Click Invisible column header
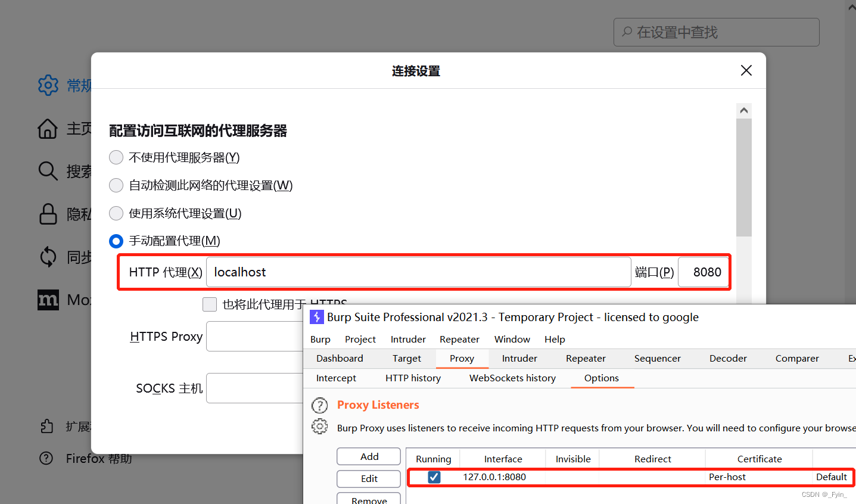 (573, 459)
